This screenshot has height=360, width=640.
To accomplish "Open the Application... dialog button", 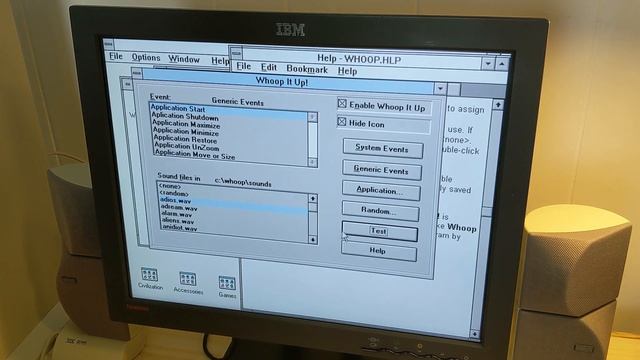I will 380,191.
